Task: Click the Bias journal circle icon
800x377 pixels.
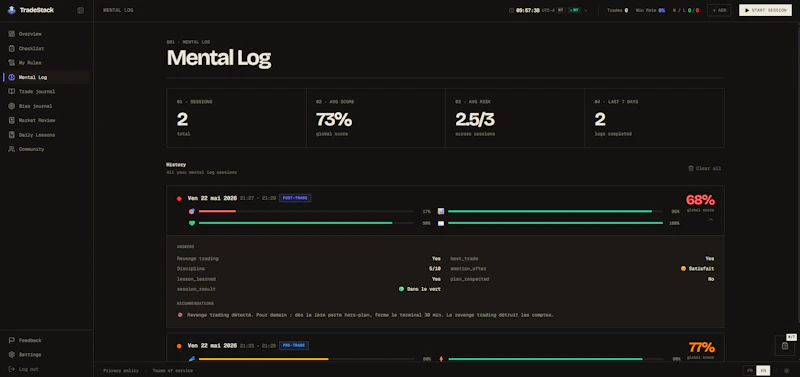Action: click(x=12, y=106)
